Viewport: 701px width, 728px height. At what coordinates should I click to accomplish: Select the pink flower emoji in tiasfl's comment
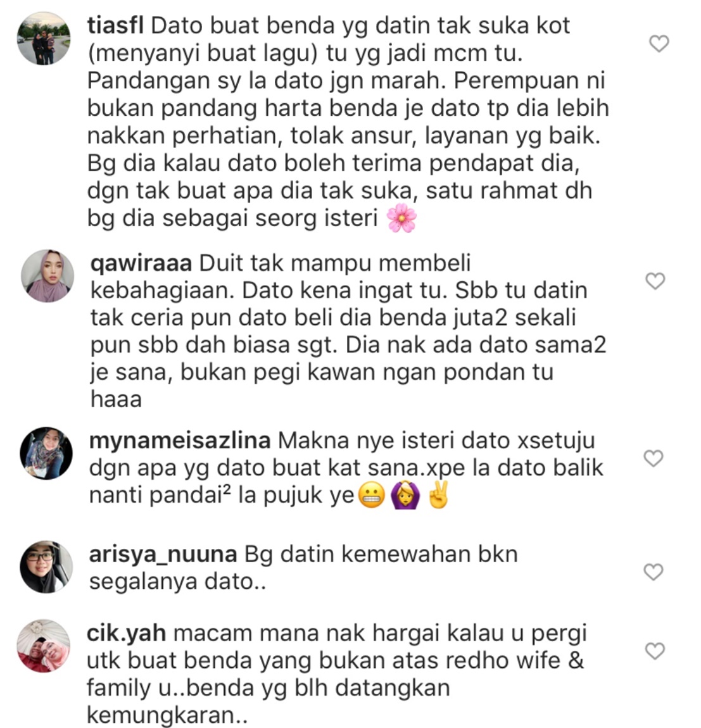click(x=401, y=218)
